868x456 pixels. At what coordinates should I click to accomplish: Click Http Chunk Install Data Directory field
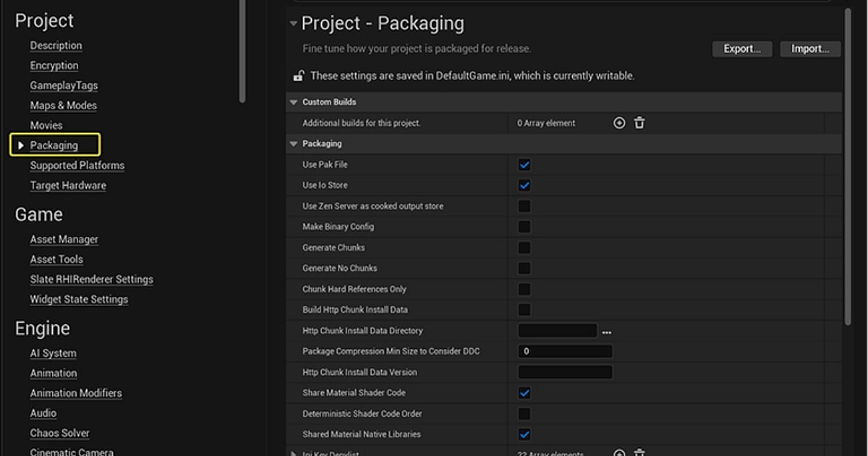pos(558,331)
